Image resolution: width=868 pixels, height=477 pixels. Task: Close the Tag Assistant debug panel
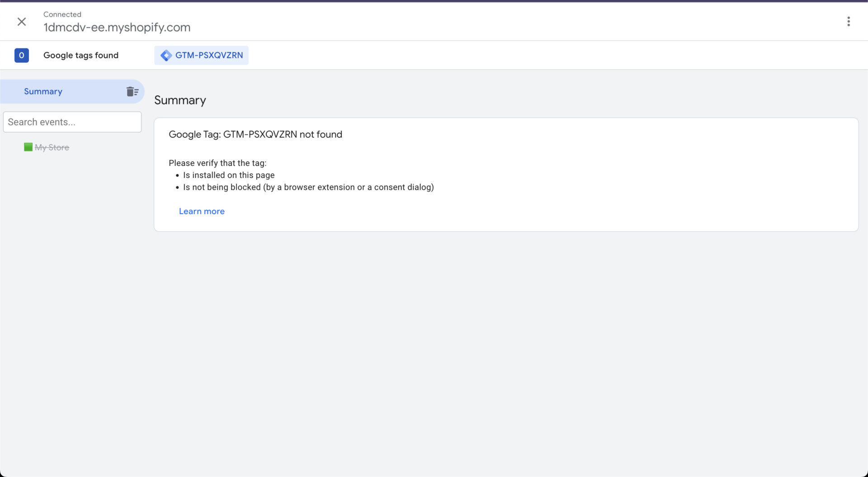[21, 22]
